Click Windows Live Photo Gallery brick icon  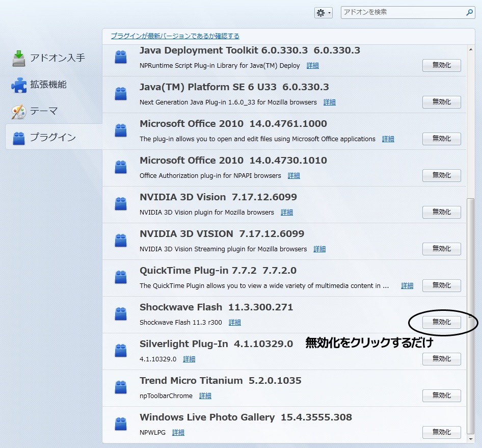(x=120, y=424)
